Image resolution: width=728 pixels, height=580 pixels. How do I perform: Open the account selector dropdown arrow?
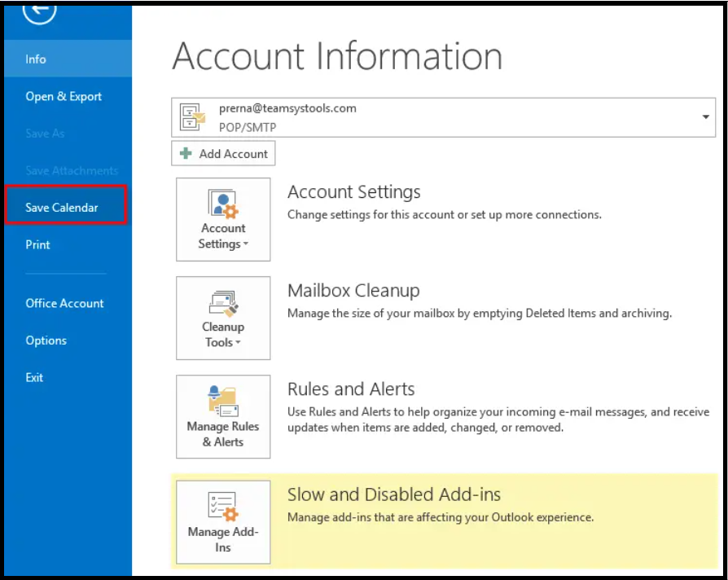(705, 117)
